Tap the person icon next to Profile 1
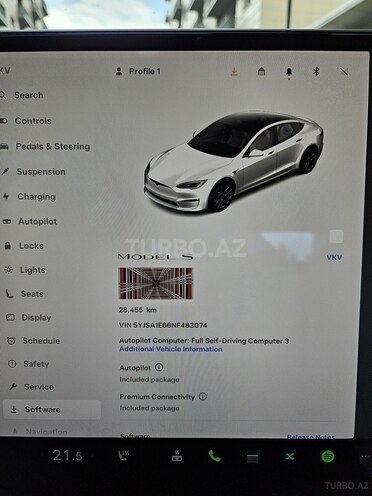The width and height of the screenshot is (372, 496). [119, 71]
